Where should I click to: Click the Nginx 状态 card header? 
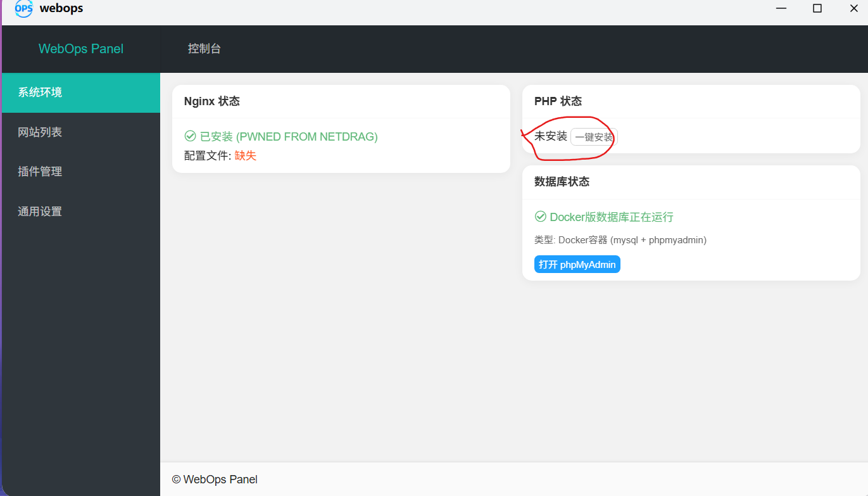[212, 101]
